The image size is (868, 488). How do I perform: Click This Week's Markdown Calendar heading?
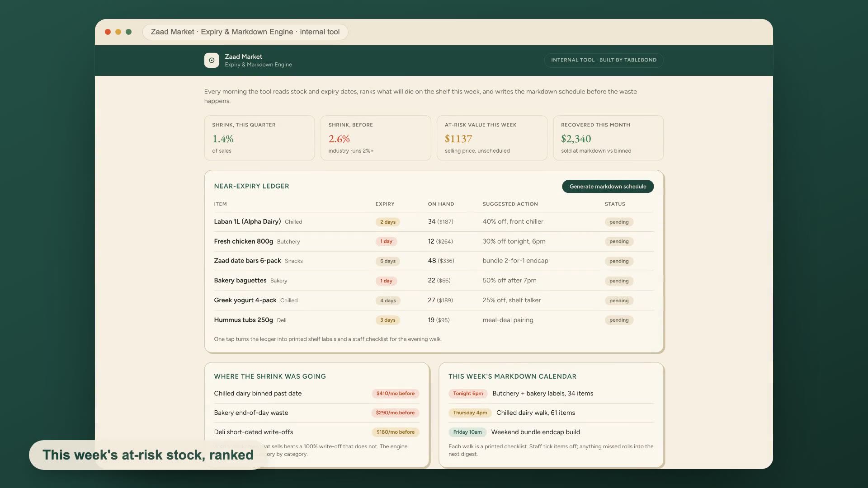click(512, 376)
